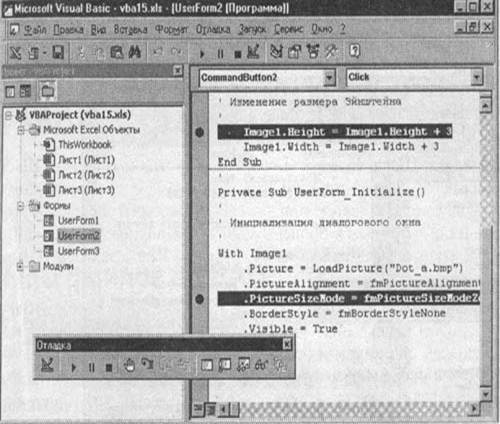This screenshot has height=424, width=500.
Task: Click Design Mode icon in the Отладка toolbar
Action: click(47, 365)
